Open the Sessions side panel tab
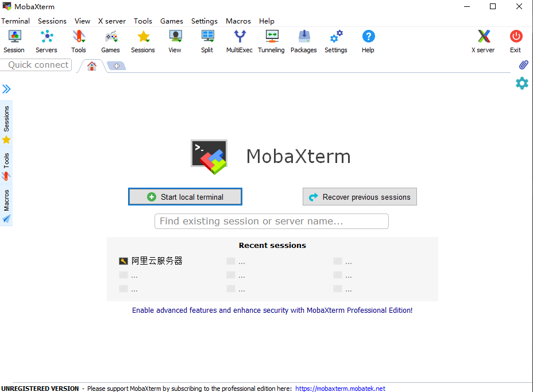The width and height of the screenshot is (533, 392). click(x=6, y=125)
